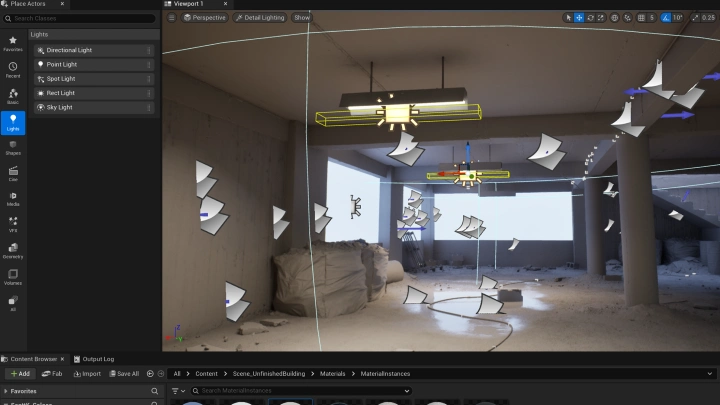Go back in Content Browser history
The height and width of the screenshot is (405, 720).
pyautogui.click(x=150, y=374)
